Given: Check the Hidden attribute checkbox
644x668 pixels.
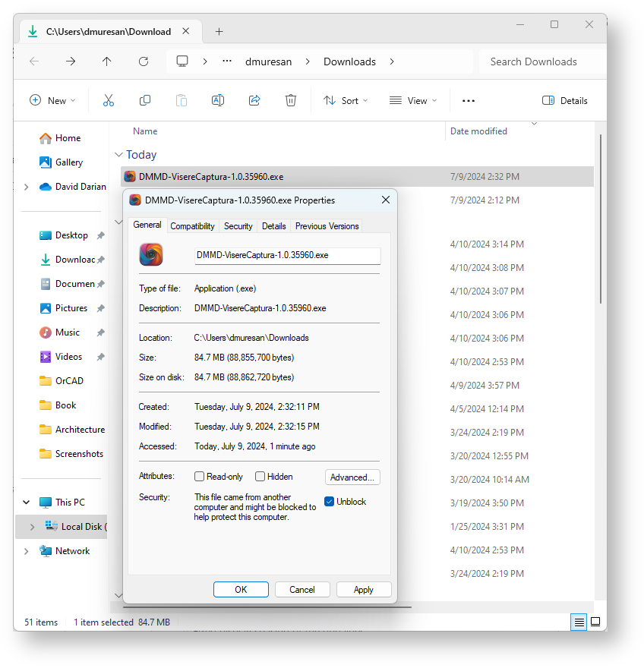Looking at the screenshot, I should click(x=260, y=477).
